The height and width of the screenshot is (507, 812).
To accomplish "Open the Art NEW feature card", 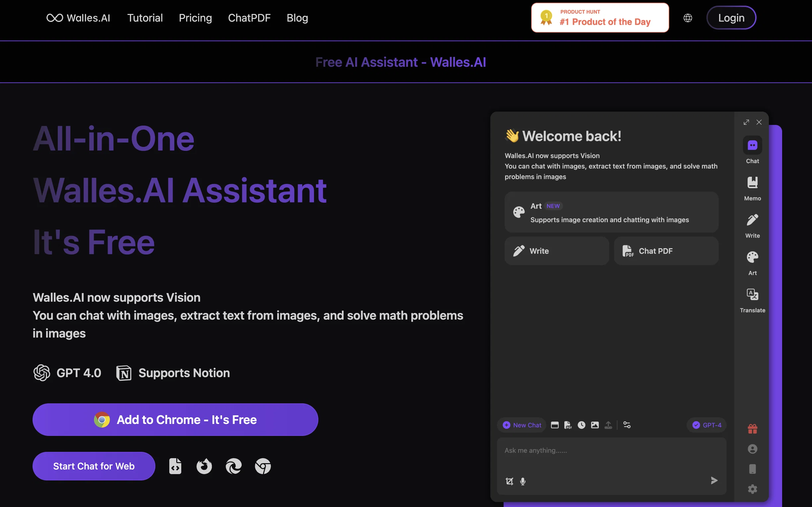I will [611, 212].
